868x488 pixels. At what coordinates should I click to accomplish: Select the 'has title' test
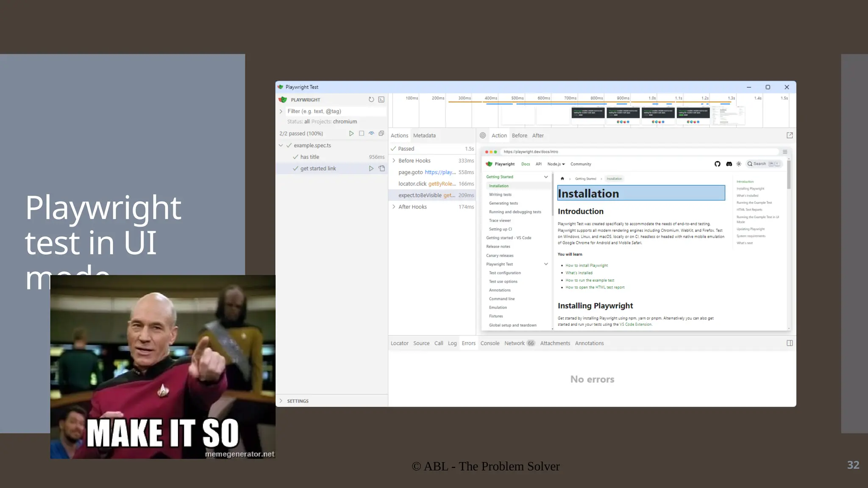(309, 157)
